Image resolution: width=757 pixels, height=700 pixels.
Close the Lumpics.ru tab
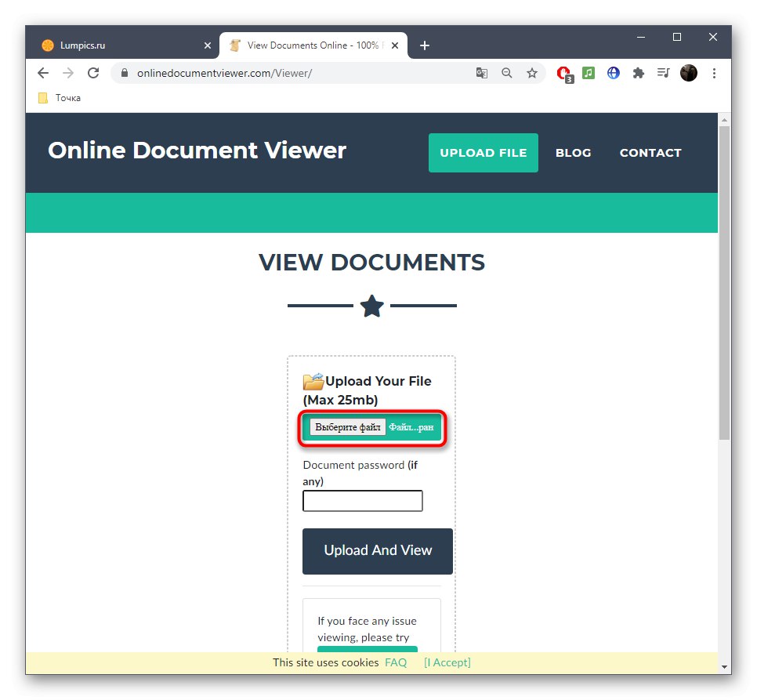(x=208, y=45)
